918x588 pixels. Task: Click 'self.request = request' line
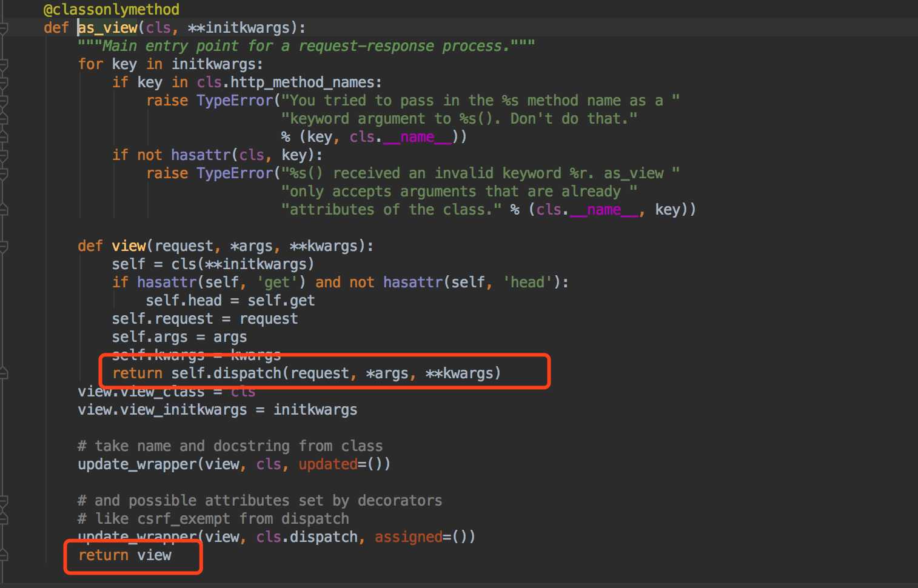205,319
